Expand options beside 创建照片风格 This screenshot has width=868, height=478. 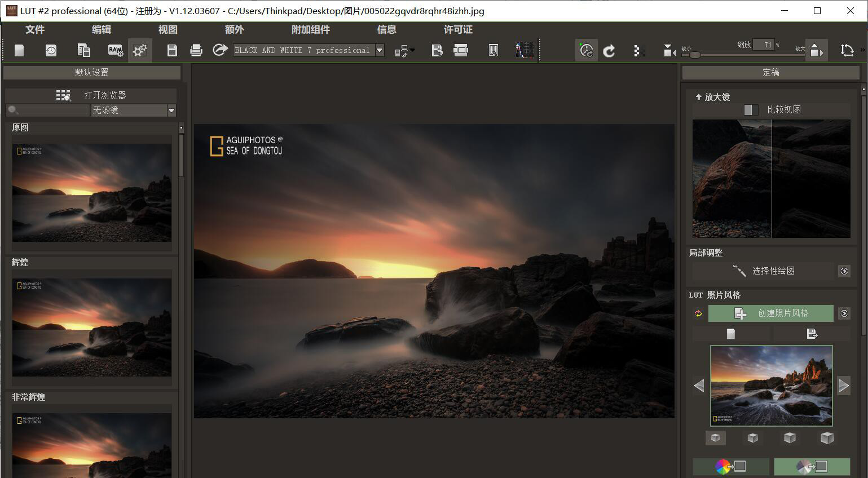click(x=844, y=313)
